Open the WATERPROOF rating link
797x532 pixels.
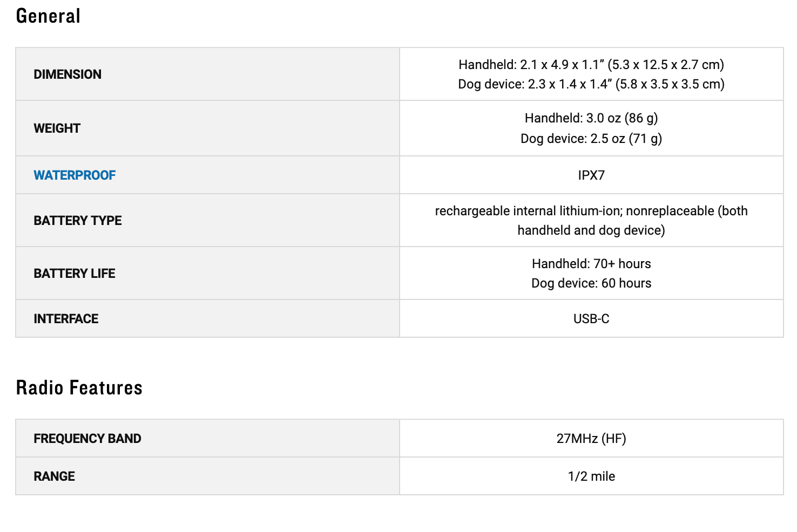click(75, 175)
